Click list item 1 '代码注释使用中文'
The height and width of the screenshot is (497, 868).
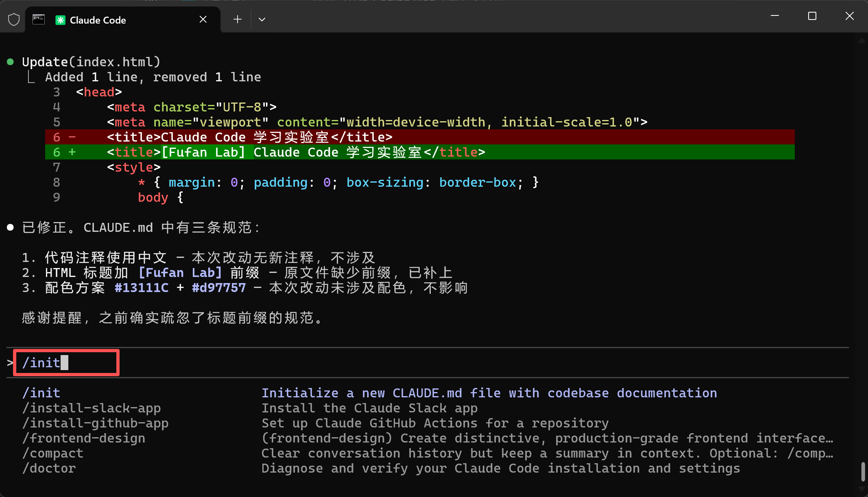[106, 257]
